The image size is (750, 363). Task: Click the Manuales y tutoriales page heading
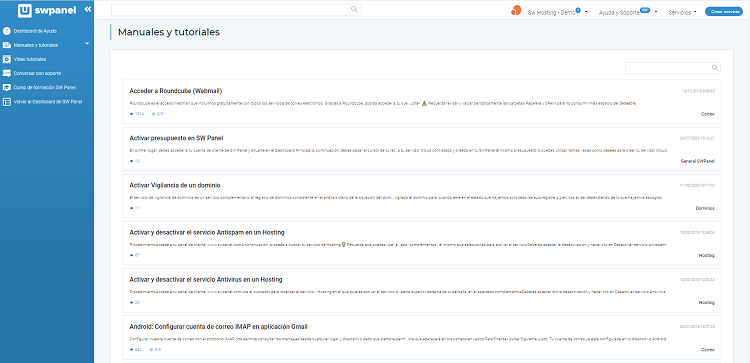[169, 32]
